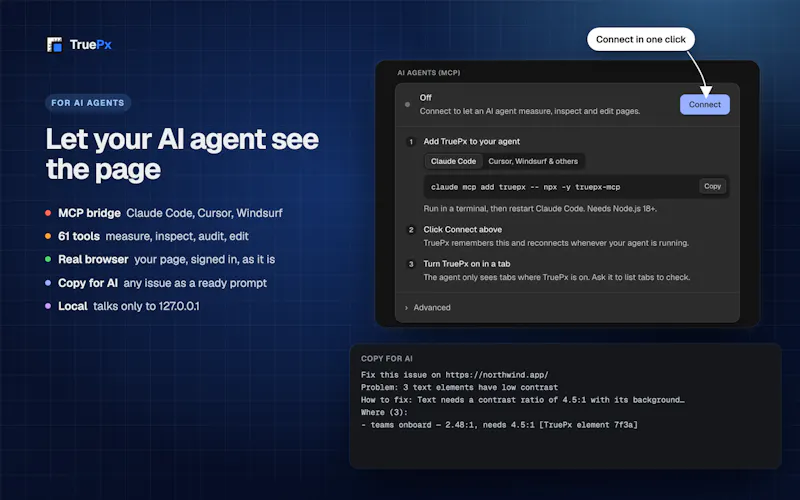The image size is (800, 500).
Task: Click 'Let your AI agent see the page' headline
Action: click(182, 154)
